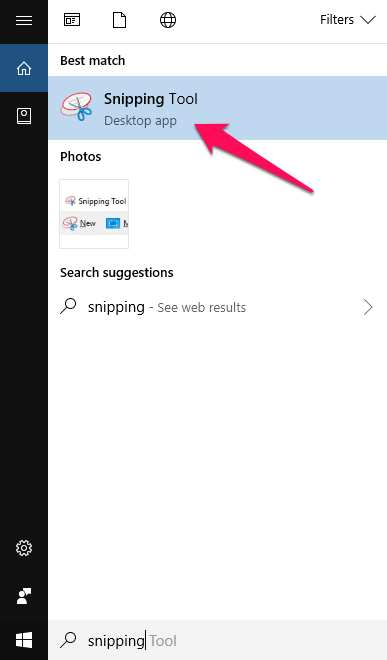Viewport: 387px width, 660px height.
Task: Click the Photos category heading
Action: point(80,157)
